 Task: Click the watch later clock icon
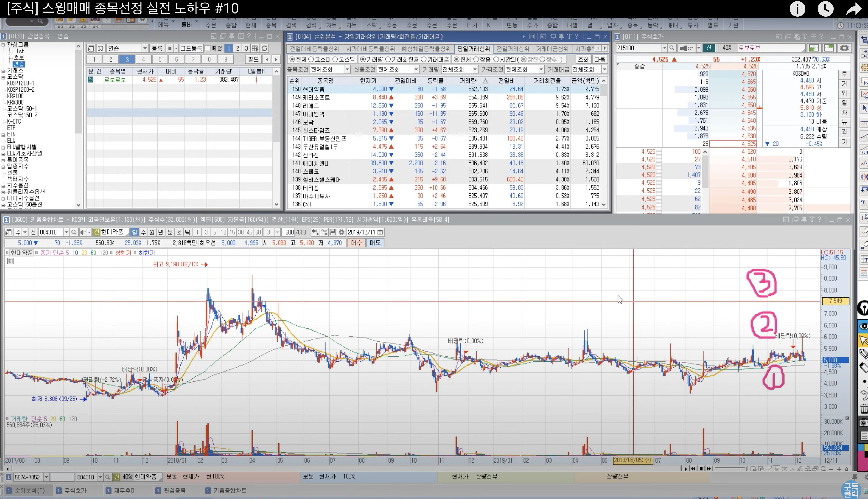point(825,9)
